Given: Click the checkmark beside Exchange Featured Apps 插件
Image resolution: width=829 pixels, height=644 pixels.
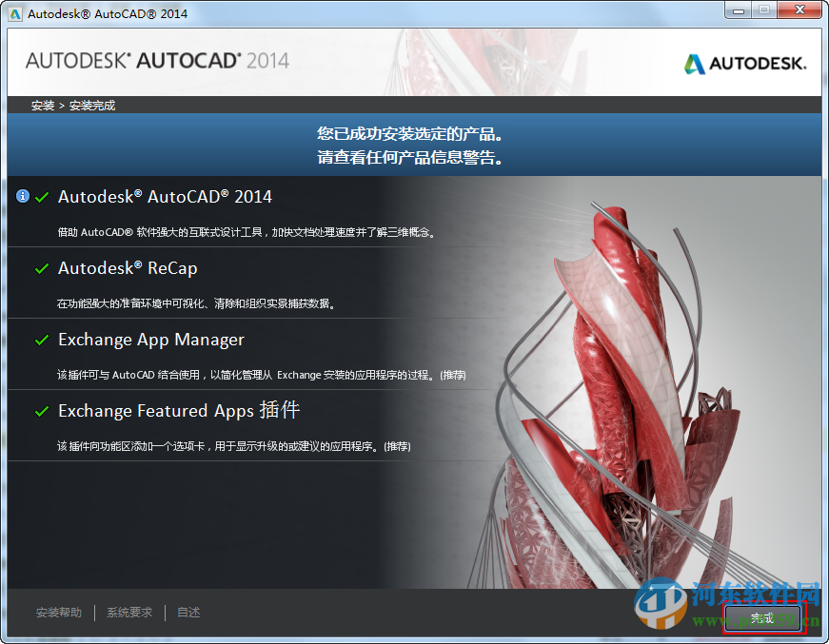Looking at the screenshot, I should point(40,411).
